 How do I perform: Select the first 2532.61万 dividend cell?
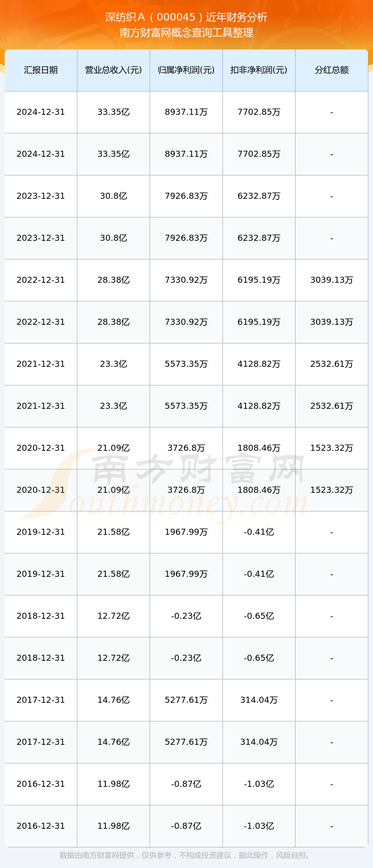[x=332, y=364]
